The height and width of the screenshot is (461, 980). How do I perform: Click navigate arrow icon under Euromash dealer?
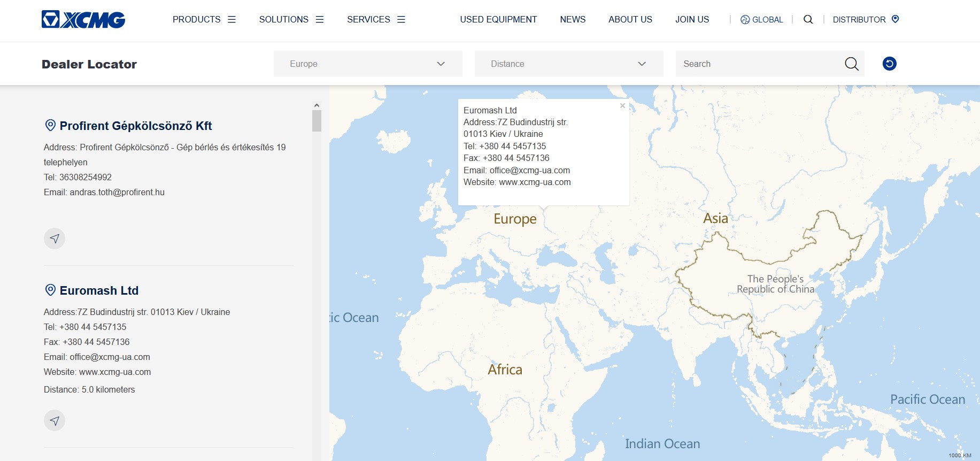pyautogui.click(x=55, y=420)
